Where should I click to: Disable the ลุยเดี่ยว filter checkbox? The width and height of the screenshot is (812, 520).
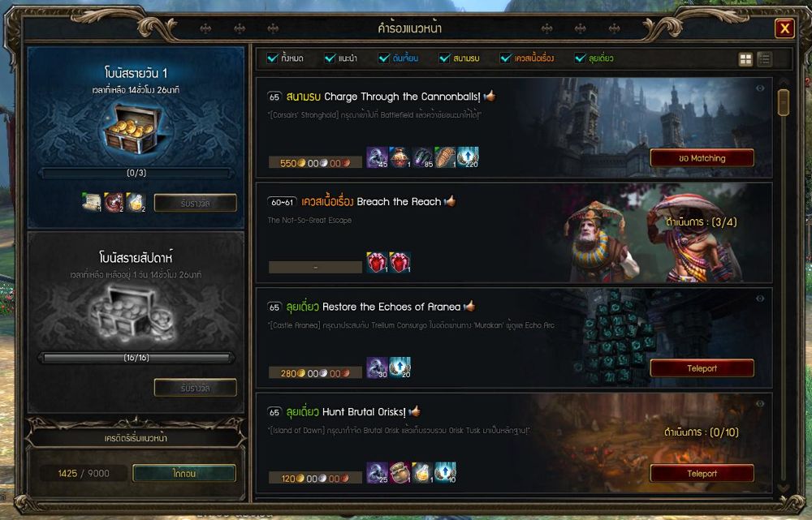(580, 58)
